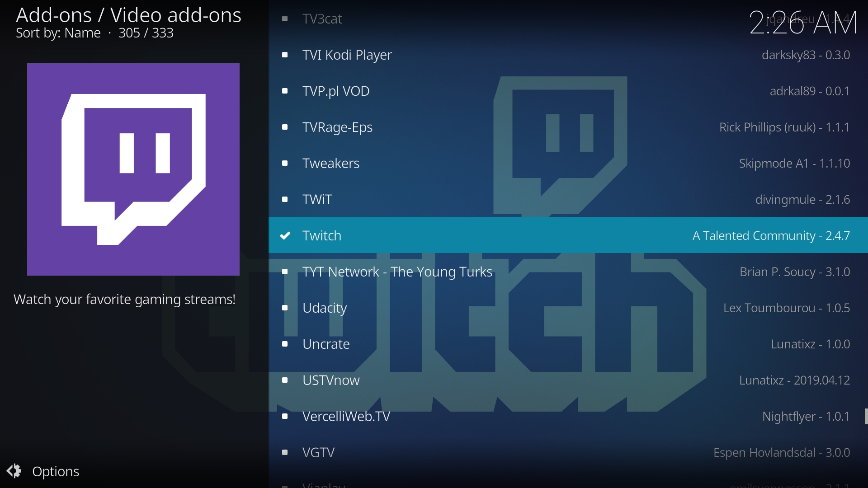Select TVRage-Eps from the list
The image size is (868, 488).
coord(337,127)
